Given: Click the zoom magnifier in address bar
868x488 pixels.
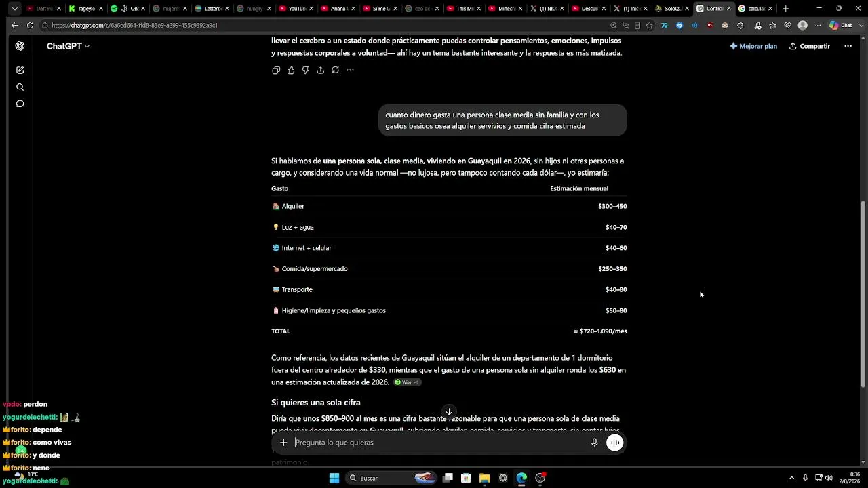Looking at the screenshot, I should pos(614,25).
